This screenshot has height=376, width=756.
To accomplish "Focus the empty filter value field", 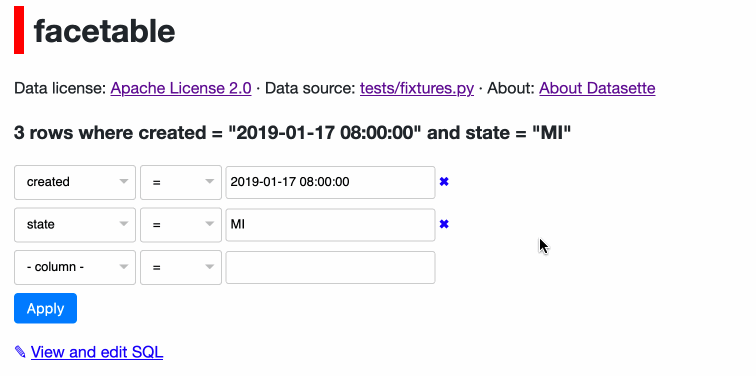I will [x=330, y=267].
